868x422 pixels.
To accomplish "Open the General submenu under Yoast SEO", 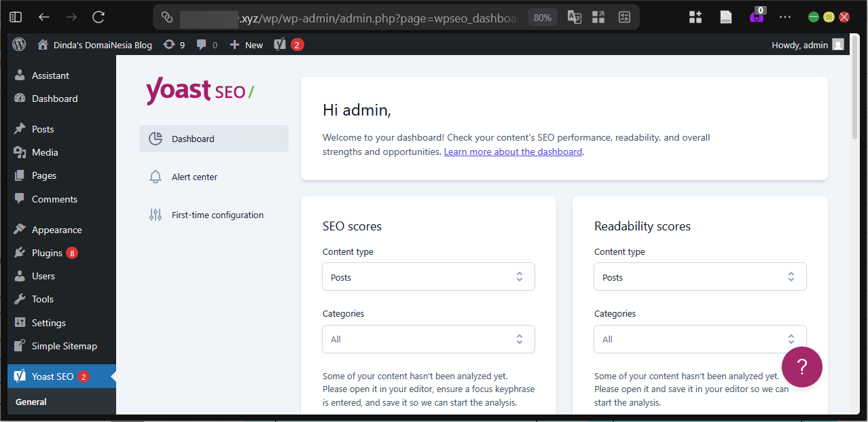I will click(x=31, y=402).
